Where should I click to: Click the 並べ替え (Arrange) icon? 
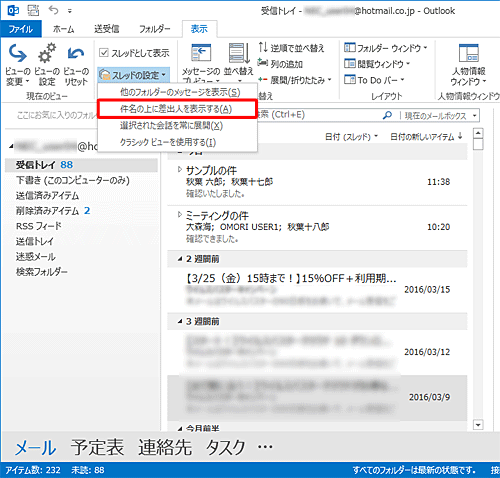pos(239,53)
